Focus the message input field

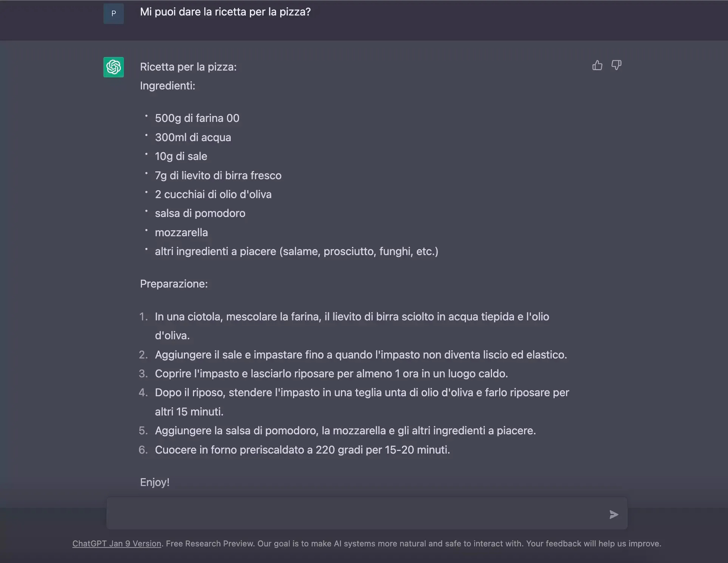coord(356,514)
